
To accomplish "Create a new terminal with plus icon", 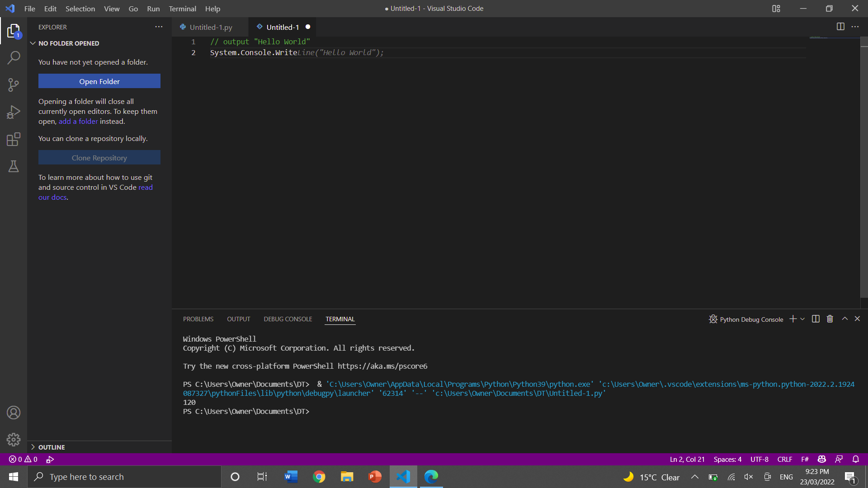I will [x=793, y=319].
